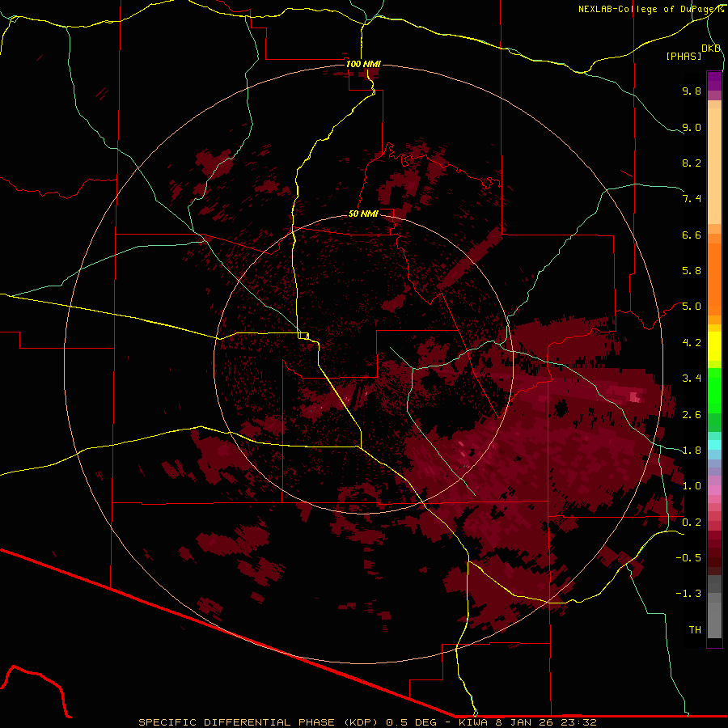Click the KIWA station identifier in caption
This screenshot has height=728, width=728.
click(473, 722)
